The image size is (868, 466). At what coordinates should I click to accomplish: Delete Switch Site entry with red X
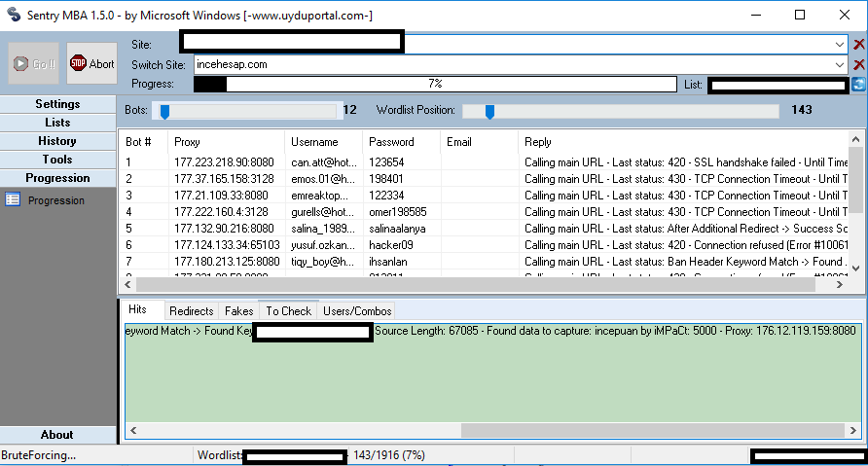(859, 65)
